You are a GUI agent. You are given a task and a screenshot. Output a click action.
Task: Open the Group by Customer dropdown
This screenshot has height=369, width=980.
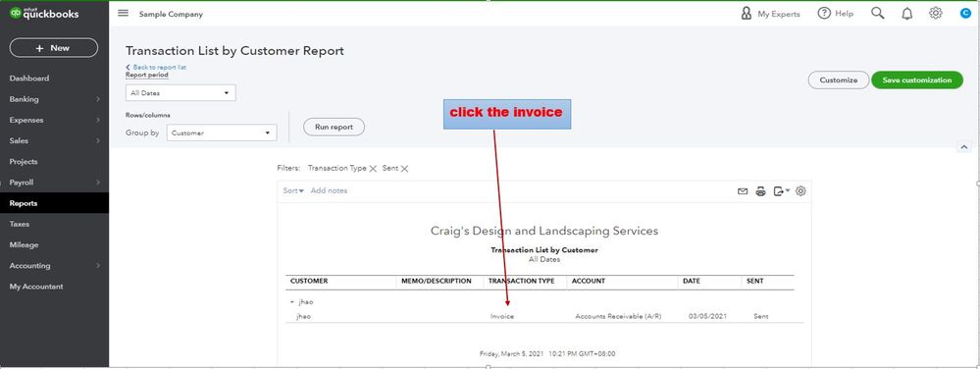pyautogui.click(x=222, y=132)
